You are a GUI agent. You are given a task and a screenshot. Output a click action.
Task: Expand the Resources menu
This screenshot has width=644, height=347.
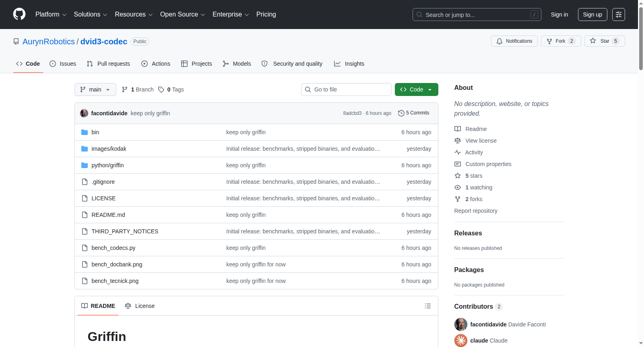134,15
